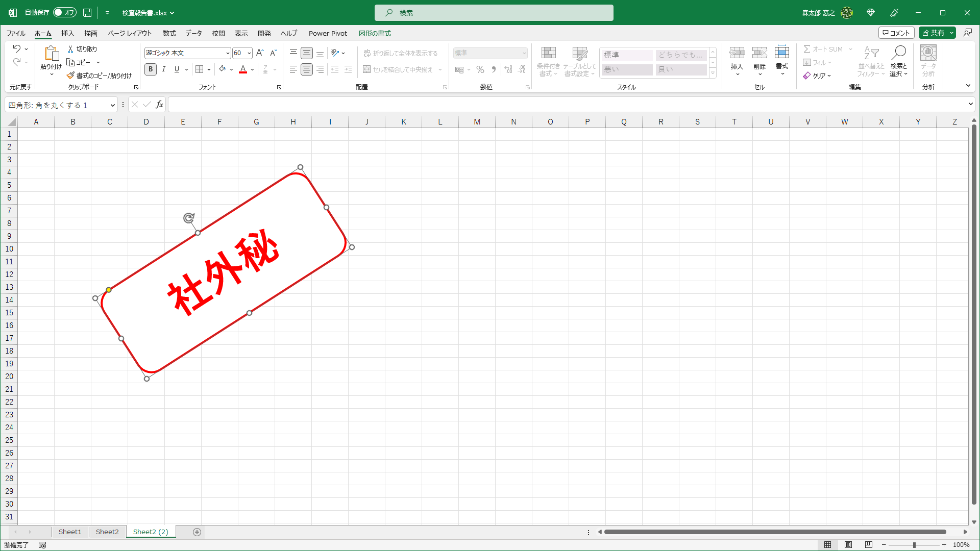Add a new sheet with plus icon

197,532
